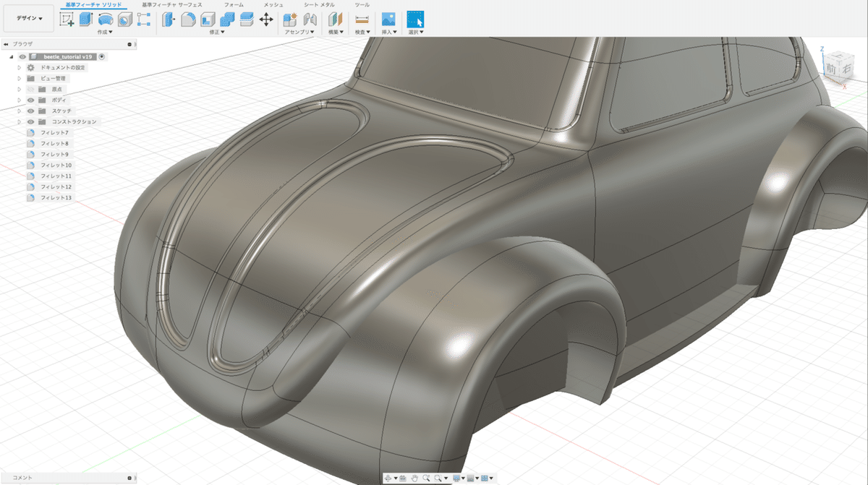Screen dimensions: 868x485
Task: Click the Fillet tool in the modify group
Action: pyautogui.click(x=187, y=20)
